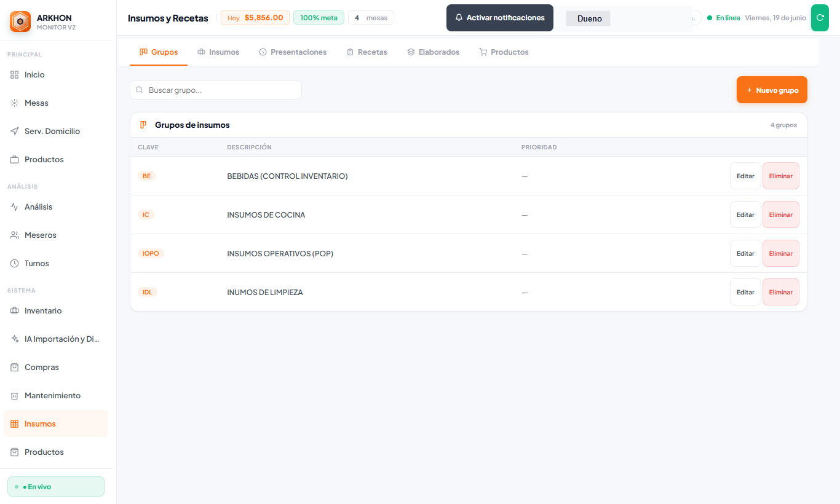The width and height of the screenshot is (840, 504).
Task: Delete the INSUMOS DE COCINA group
Action: pos(781,215)
